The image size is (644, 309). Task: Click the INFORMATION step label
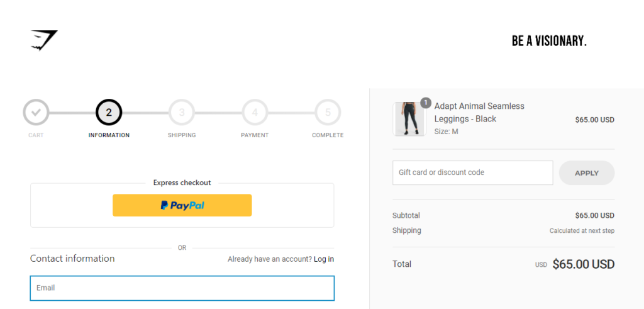coord(109,135)
